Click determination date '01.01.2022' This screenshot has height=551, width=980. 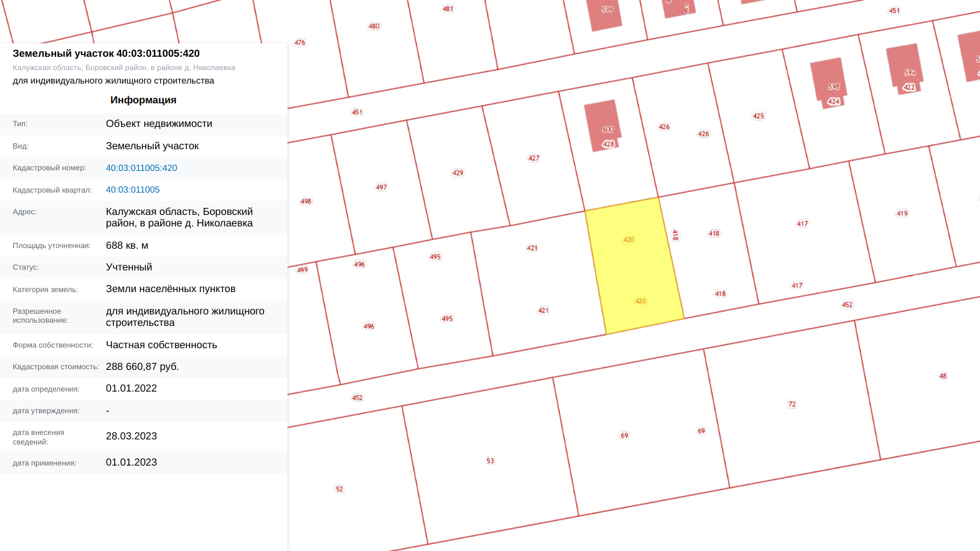[131, 388]
